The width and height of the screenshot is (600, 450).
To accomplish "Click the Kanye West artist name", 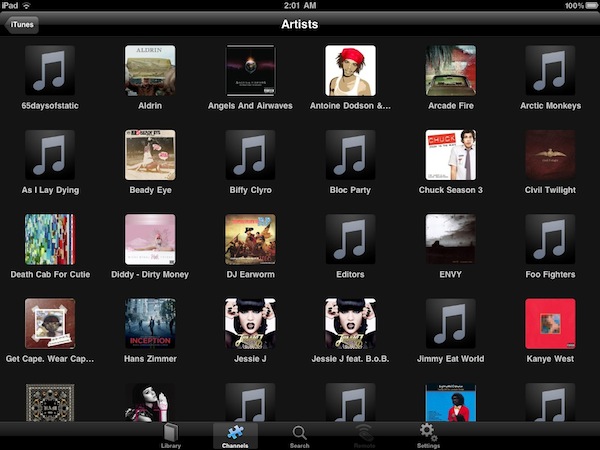I will click(x=550, y=359).
